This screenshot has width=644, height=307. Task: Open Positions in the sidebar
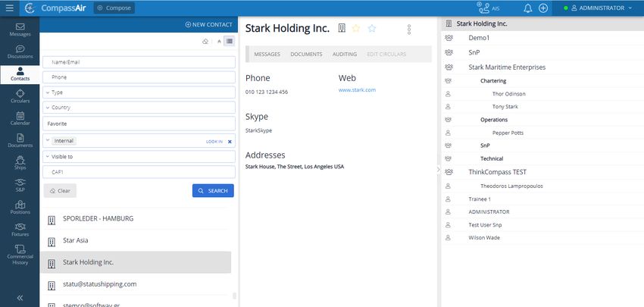20,208
